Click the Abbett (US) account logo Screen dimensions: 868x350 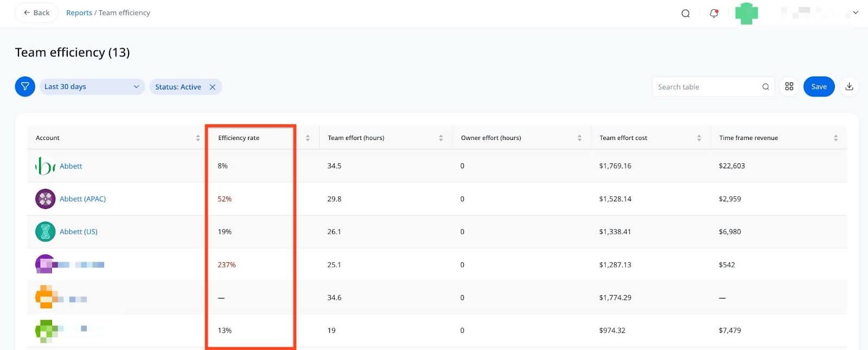(46, 232)
